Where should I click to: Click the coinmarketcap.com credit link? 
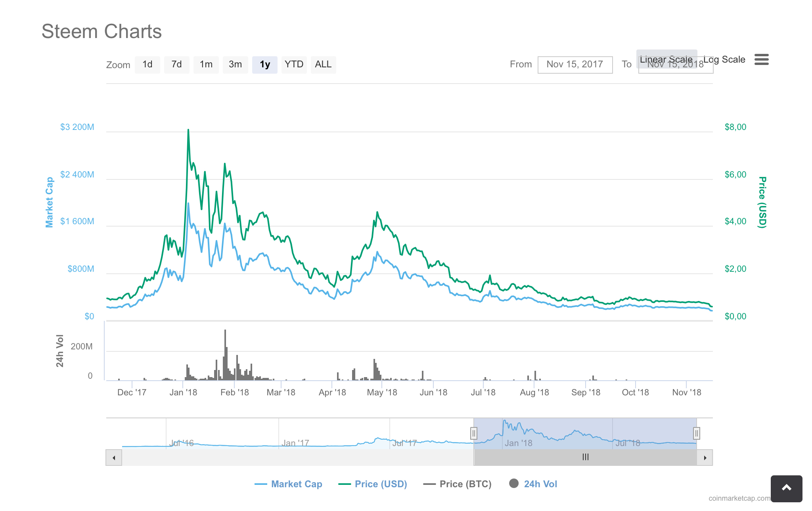tap(739, 498)
